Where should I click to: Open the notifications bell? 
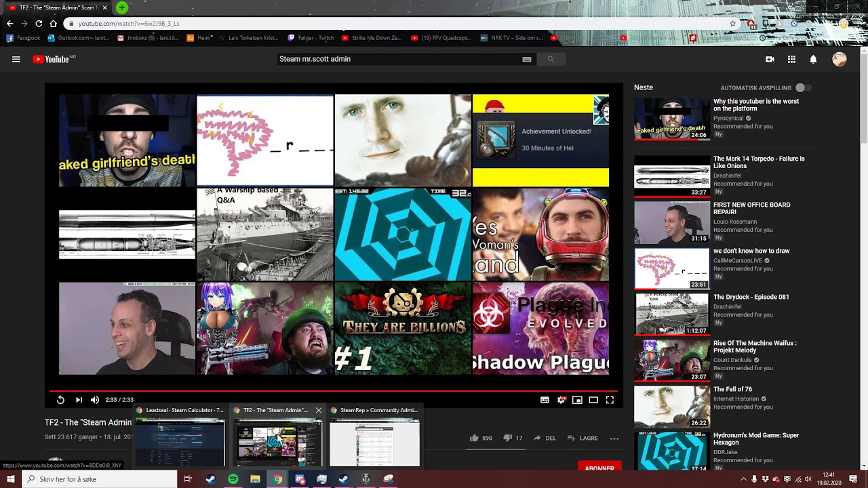(813, 59)
